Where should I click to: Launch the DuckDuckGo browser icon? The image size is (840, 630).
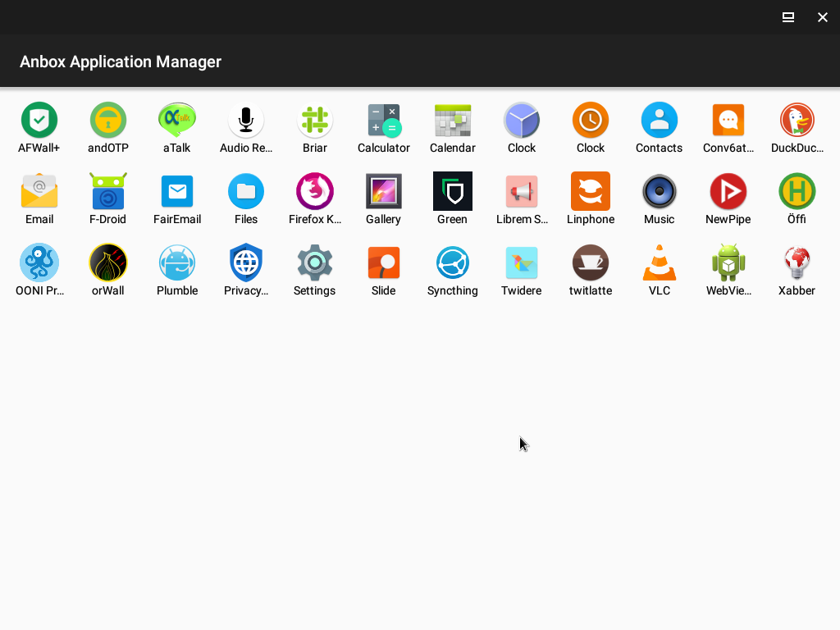click(797, 121)
